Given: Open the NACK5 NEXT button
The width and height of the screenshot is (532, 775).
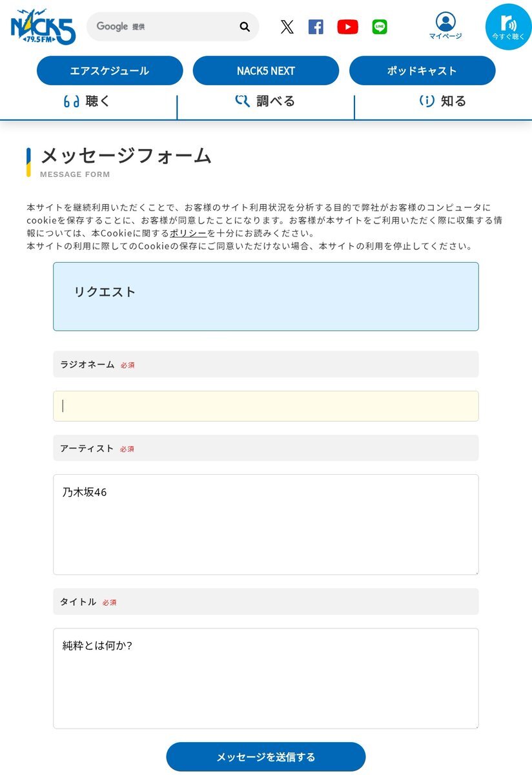Looking at the screenshot, I should pos(266,70).
